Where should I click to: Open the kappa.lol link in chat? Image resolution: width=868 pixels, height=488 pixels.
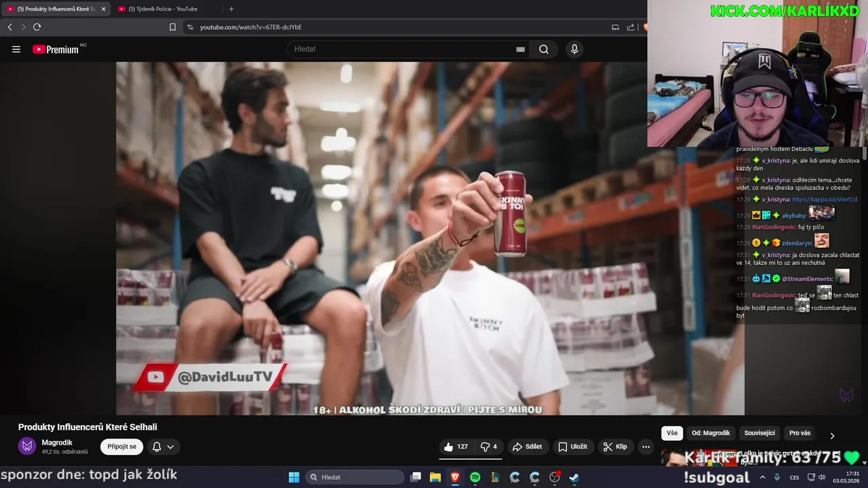coord(825,199)
